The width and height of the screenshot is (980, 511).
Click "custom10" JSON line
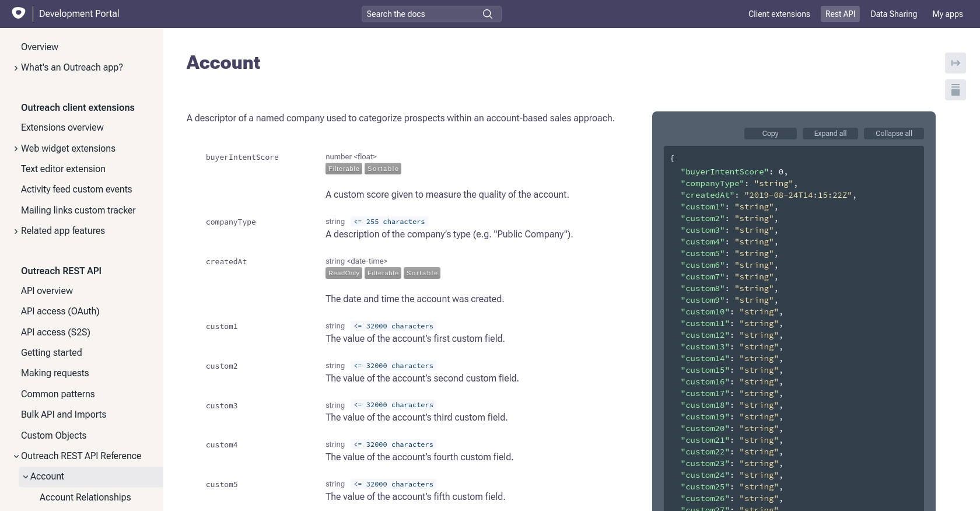[x=731, y=312]
